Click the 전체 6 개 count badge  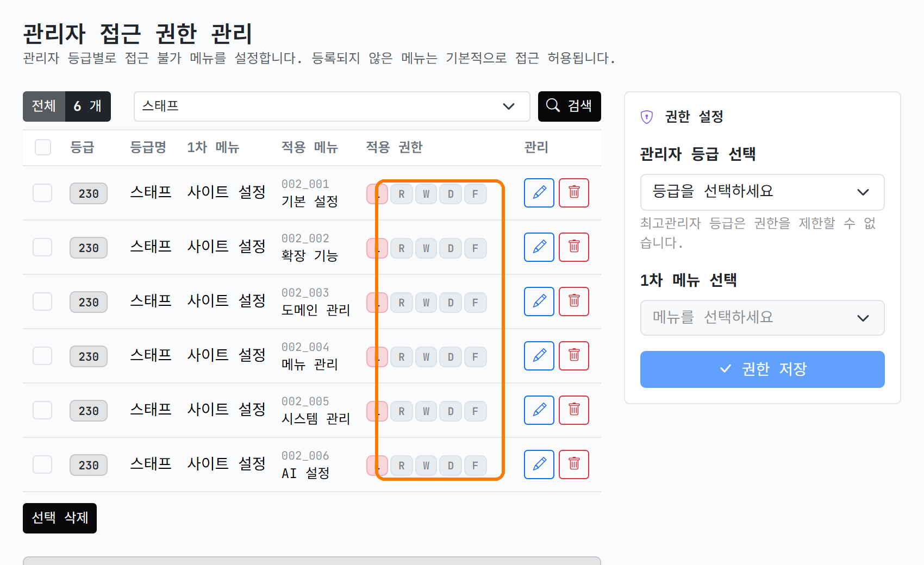[x=67, y=106]
